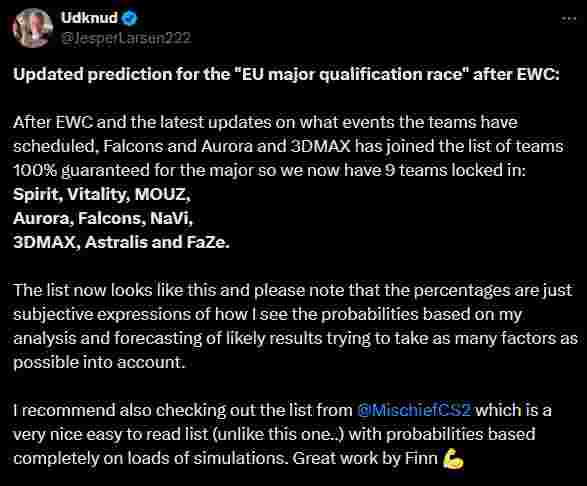
Task: Click the "3DMAX, Astralis and FaZe." line
Action: [x=121, y=242]
